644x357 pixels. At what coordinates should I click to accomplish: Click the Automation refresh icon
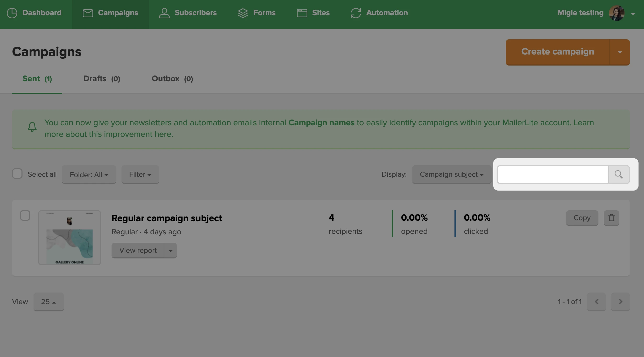[356, 13]
